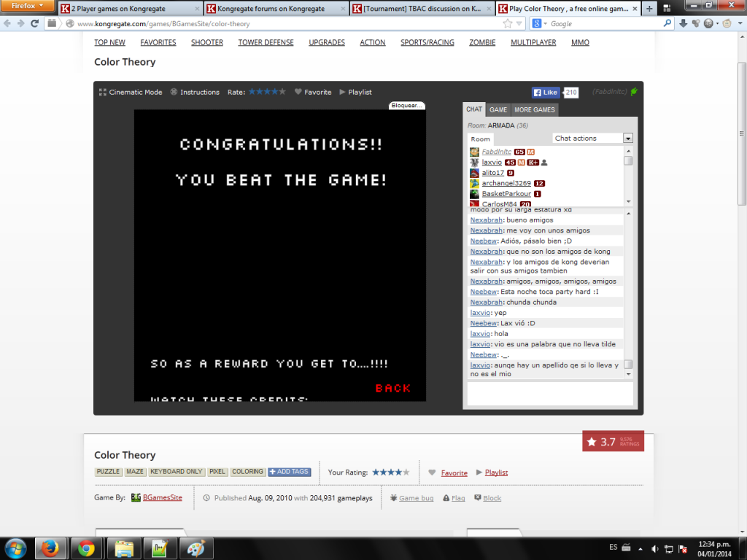Select the Room tab in chat
This screenshot has width=747, height=560.
pos(480,139)
